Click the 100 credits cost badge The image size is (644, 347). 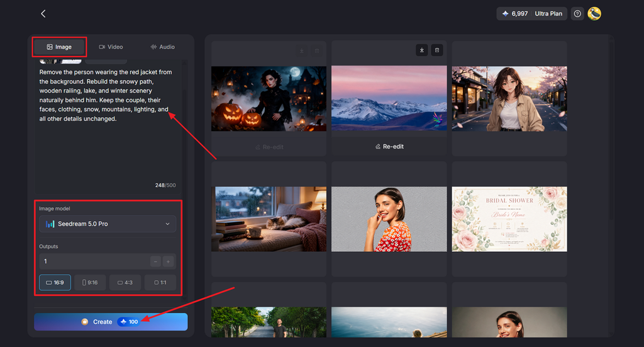click(x=129, y=322)
